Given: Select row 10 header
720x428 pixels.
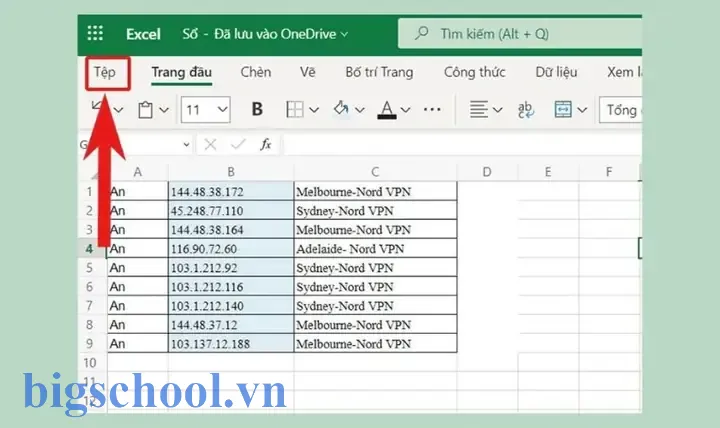Looking at the screenshot, I should pos(90,363).
